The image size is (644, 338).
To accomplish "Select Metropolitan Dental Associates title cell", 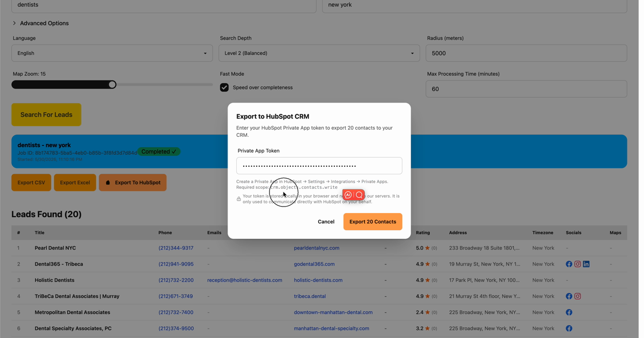I will tap(72, 312).
